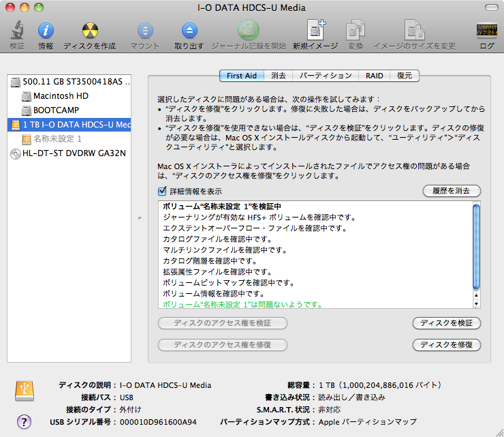Open the 情報 (Info) toolbar icon
Image resolution: width=504 pixels, height=437 pixels.
(46, 31)
